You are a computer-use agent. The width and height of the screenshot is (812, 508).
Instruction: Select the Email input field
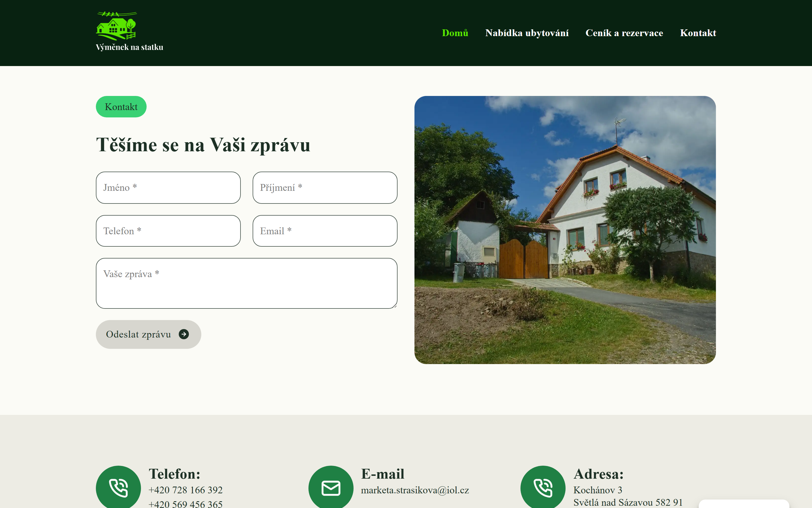[x=325, y=231]
